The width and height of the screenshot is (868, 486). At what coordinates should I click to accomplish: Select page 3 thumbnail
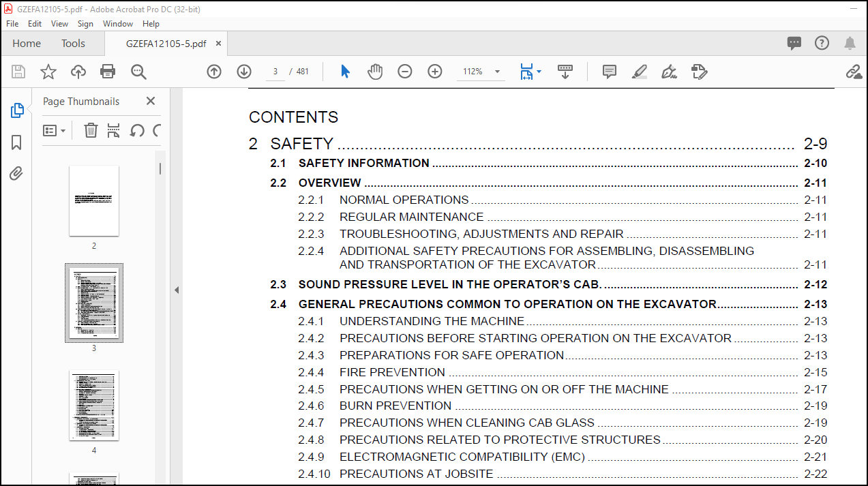coord(94,303)
